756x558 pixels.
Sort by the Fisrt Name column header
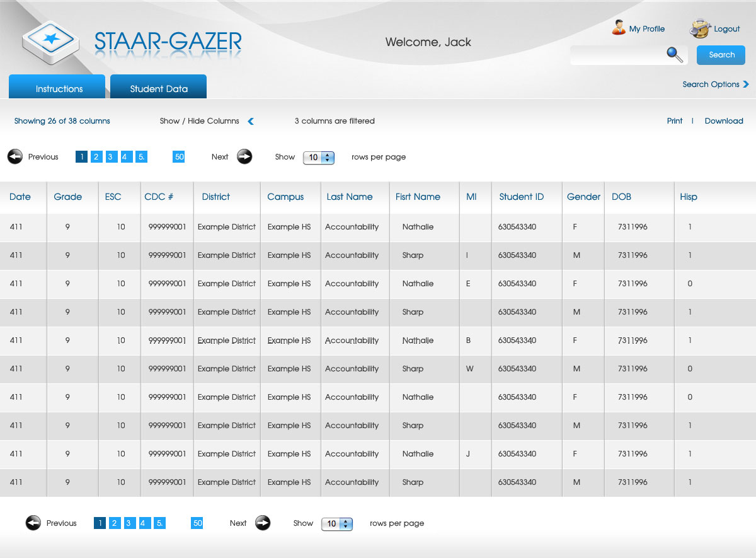[x=418, y=197]
